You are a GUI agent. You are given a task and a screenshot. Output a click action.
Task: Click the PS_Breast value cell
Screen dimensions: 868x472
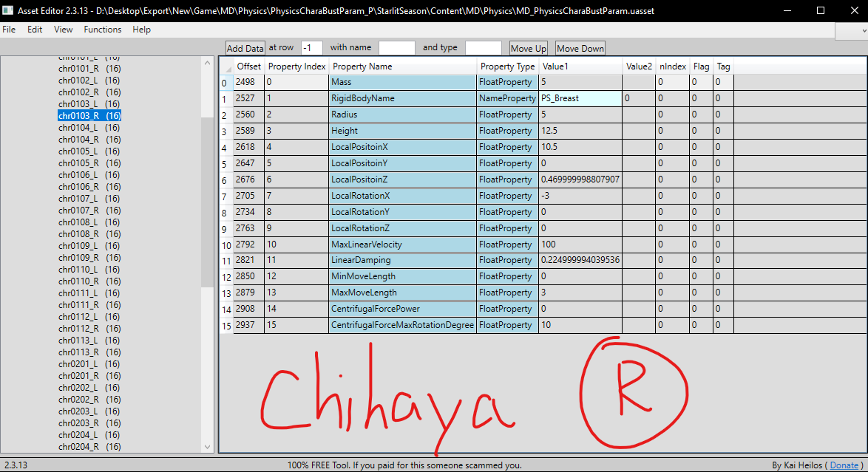[x=580, y=98]
